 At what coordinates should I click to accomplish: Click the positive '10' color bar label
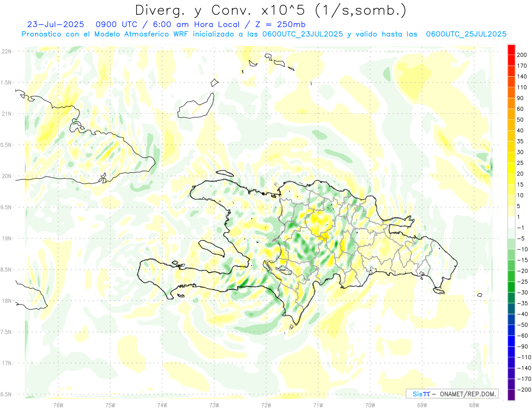[x=520, y=196]
